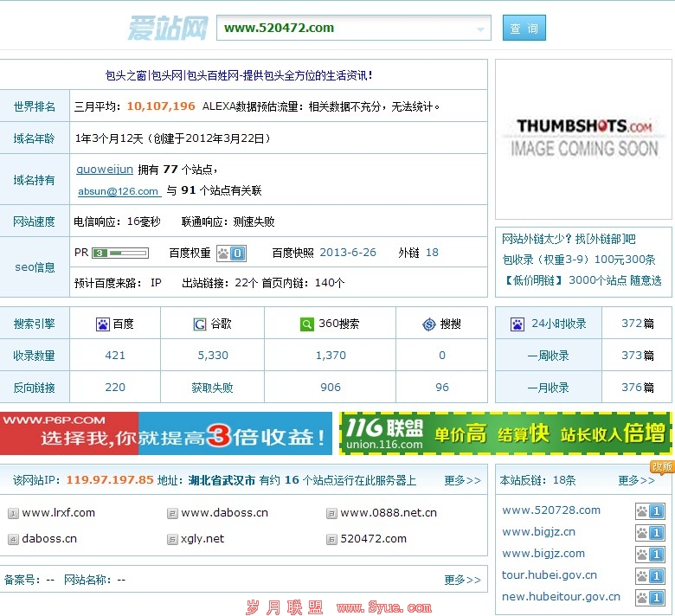The height and width of the screenshot is (616, 675).
Task: Open 更多>> in the 备案号 row
Action: click(462, 580)
